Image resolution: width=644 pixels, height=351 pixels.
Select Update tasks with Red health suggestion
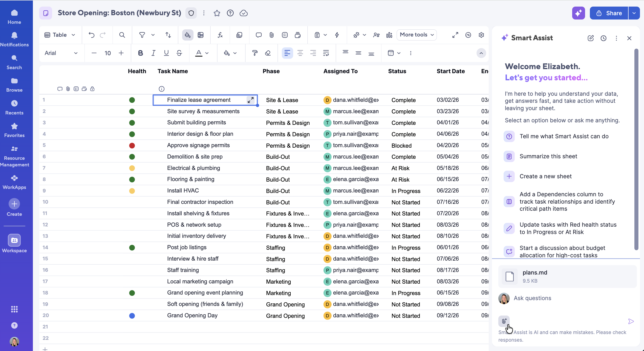click(560, 228)
